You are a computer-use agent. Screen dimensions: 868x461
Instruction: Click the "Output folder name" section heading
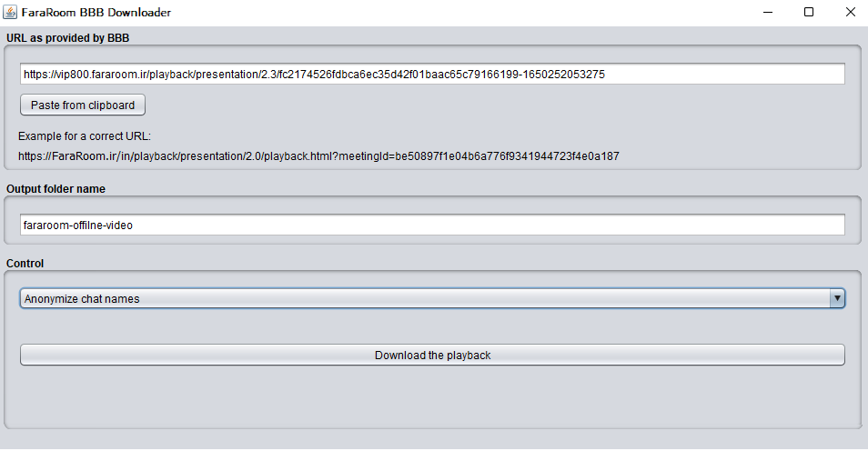56,189
